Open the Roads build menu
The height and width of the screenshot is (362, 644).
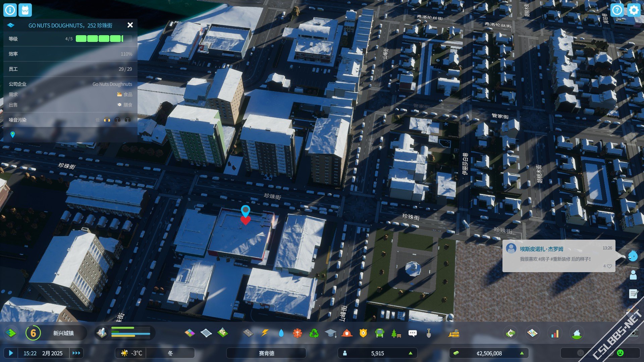tap(248, 333)
